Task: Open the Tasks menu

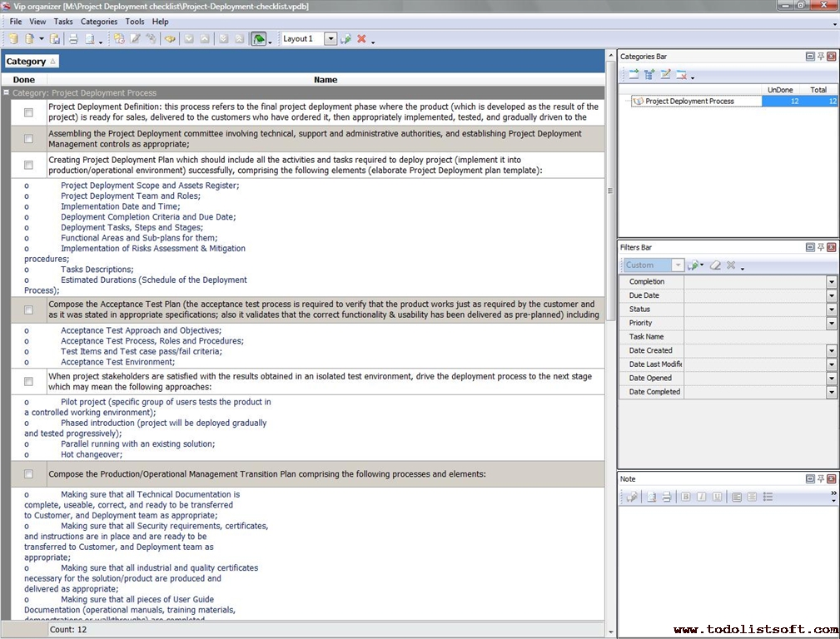Action: (x=63, y=22)
